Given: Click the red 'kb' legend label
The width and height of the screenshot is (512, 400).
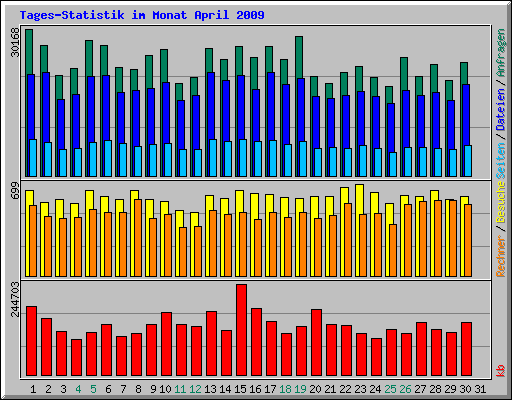Looking at the screenshot, I should coord(501,371).
